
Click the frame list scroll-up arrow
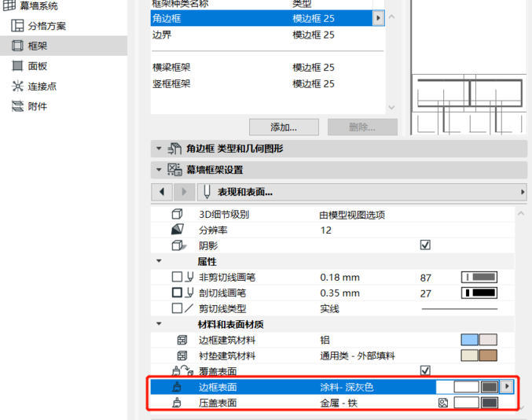(391, 17)
